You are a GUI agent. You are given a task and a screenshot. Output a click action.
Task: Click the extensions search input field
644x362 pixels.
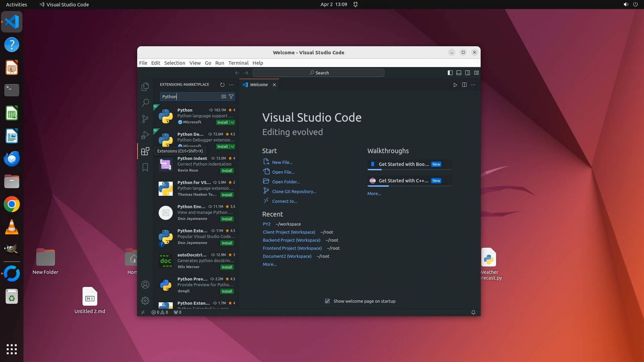coord(190,97)
